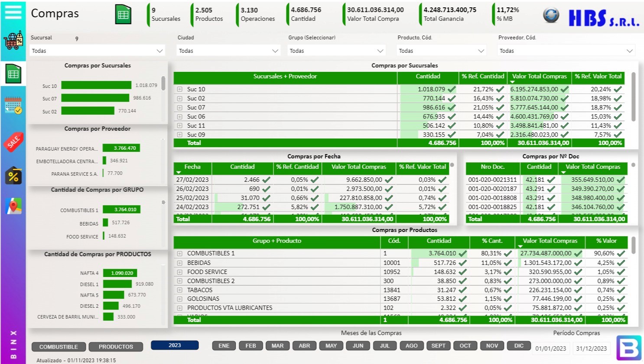This screenshot has width=644, height=364.
Task: Expand the Suc 02 row
Action: pos(179,98)
